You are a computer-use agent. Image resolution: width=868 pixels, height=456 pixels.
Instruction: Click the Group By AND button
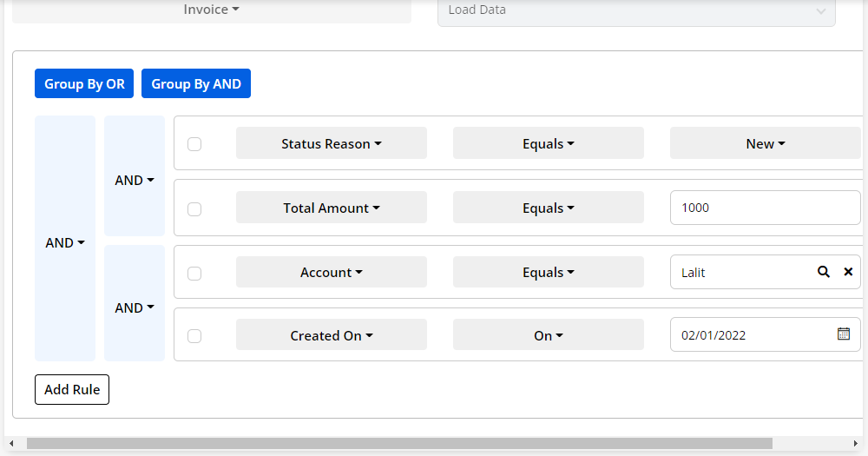tap(196, 84)
